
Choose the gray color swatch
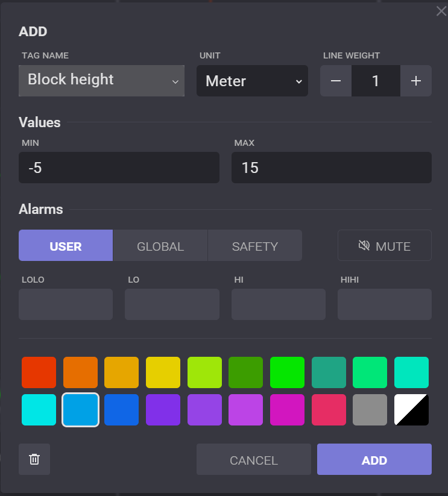(x=370, y=410)
